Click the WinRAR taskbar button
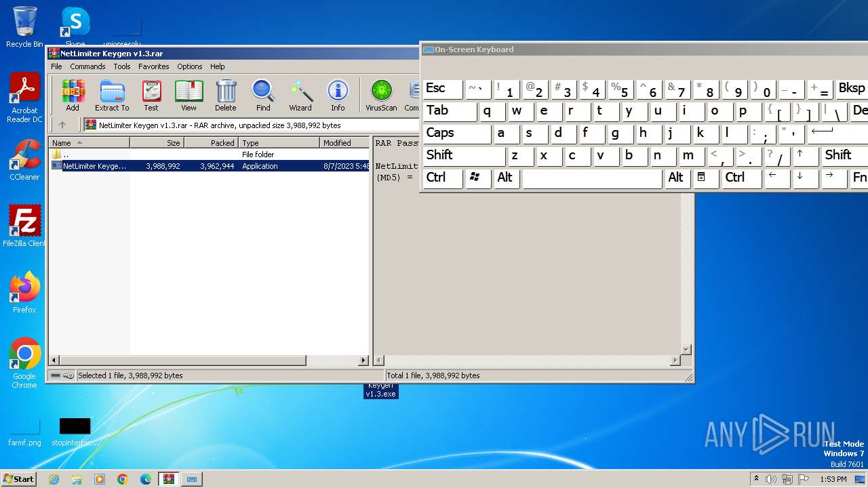This screenshot has height=488, width=868. click(168, 479)
